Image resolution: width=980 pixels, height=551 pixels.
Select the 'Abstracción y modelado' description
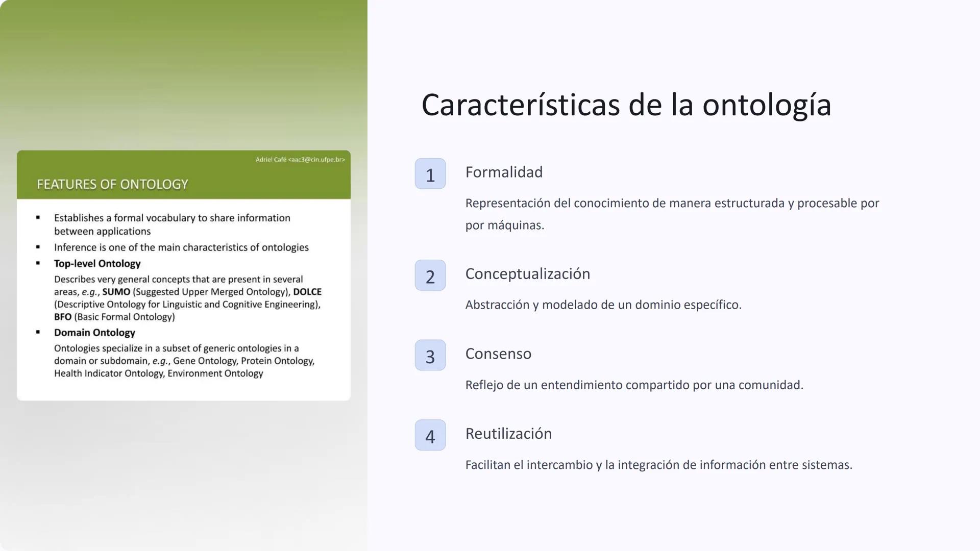pos(603,305)
